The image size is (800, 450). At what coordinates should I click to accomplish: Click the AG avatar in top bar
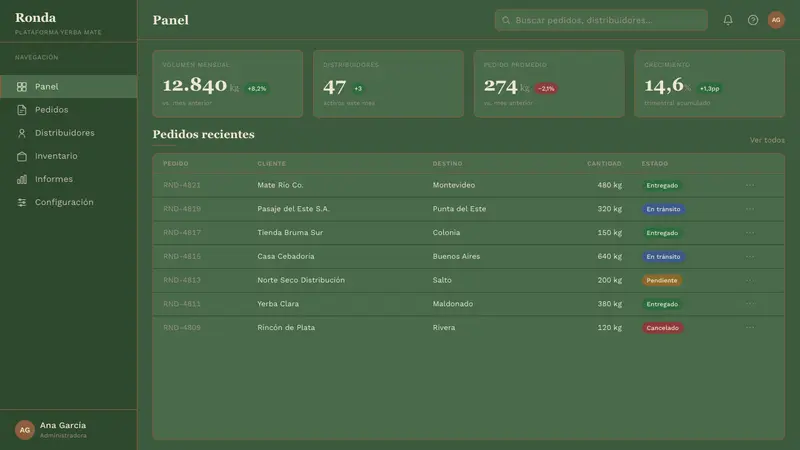click(x=776, y=20)
